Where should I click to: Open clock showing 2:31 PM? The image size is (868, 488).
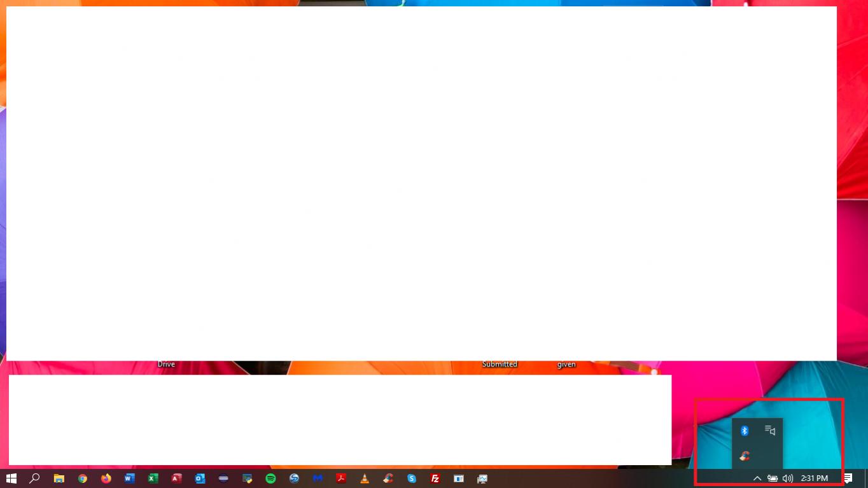[x=815, y=478]
